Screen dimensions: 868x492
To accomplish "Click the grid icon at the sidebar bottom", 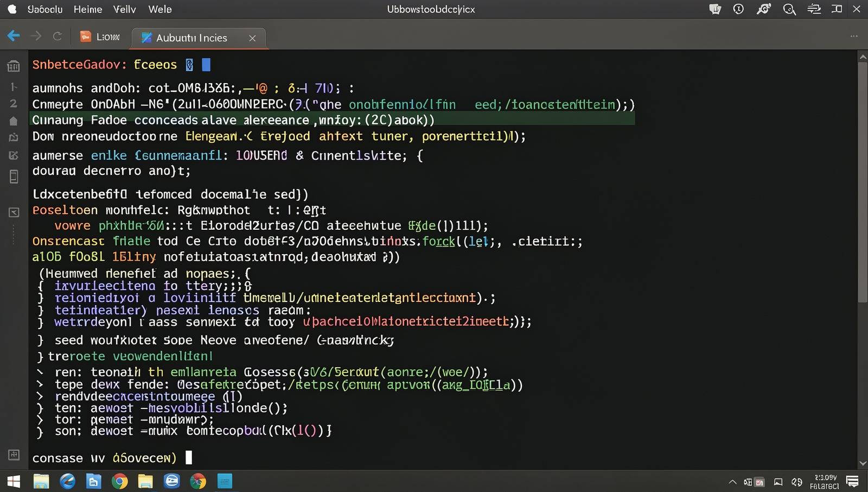I will (x=14, y=455).
